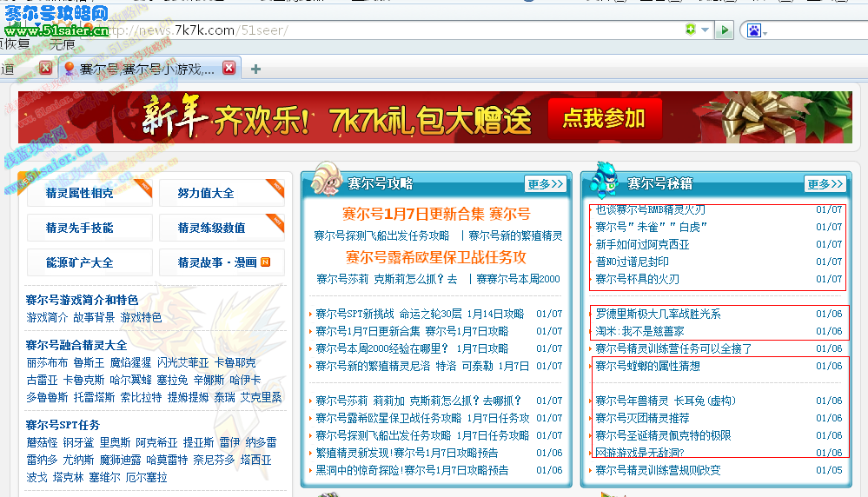The image size is (868, 497).
Task: Click the green go arrow button beside address bar
Action: 724,30
